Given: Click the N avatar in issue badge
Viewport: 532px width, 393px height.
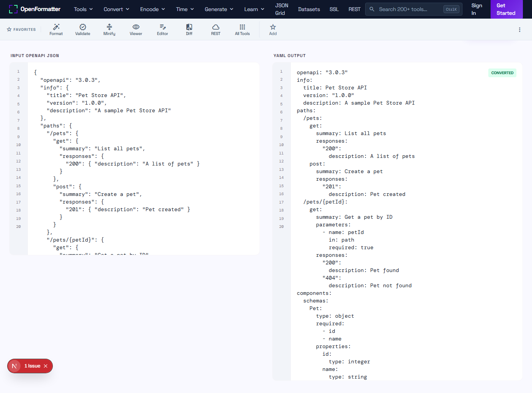Looking at the screenshot, I should (14, 366).
